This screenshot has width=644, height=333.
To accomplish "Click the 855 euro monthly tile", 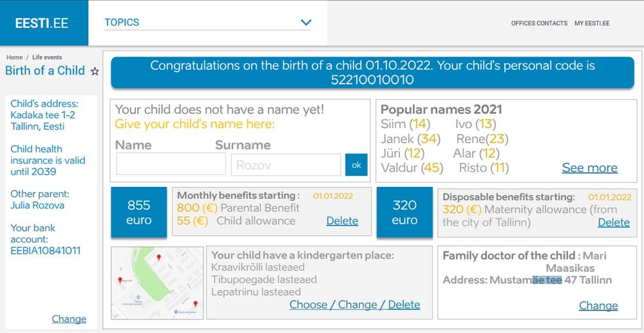I will click(x=138, y=213).
